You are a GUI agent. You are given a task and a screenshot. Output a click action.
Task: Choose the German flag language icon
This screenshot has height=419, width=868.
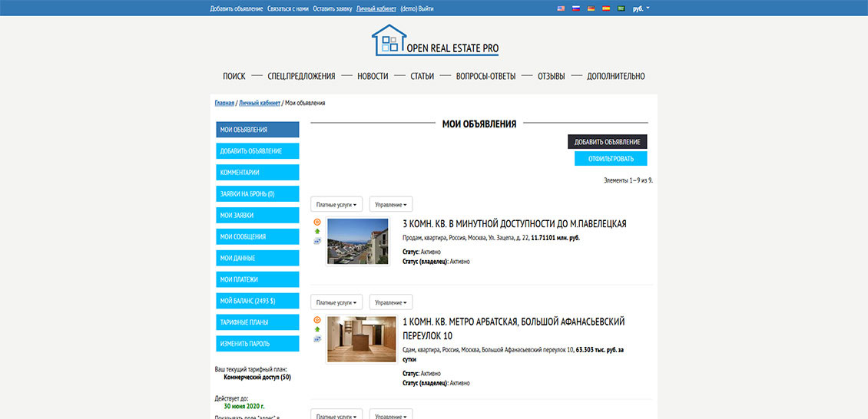click(x=591, y=8)
